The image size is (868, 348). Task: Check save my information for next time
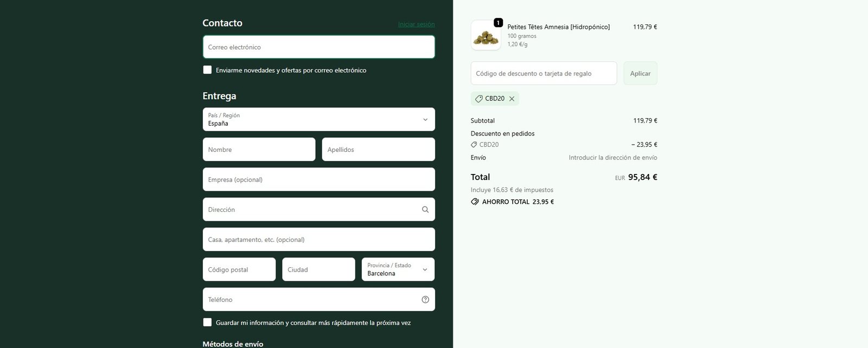pyautogui.click(x=207, y=323)
